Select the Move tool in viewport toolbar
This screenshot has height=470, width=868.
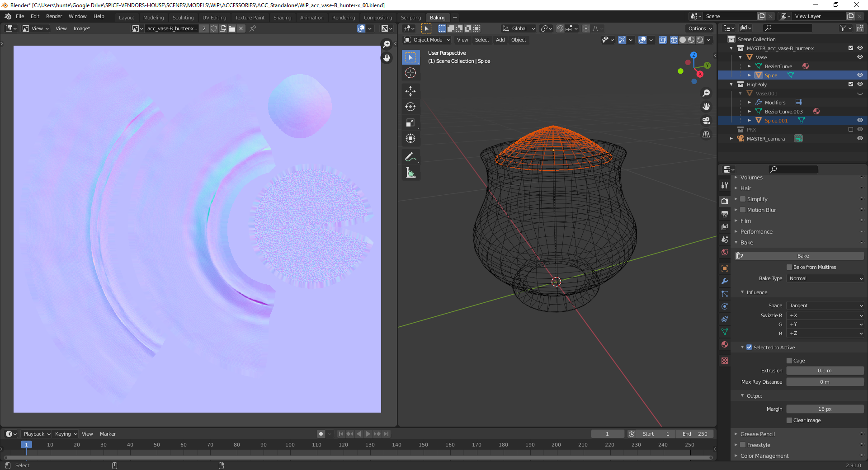point(410,91)
